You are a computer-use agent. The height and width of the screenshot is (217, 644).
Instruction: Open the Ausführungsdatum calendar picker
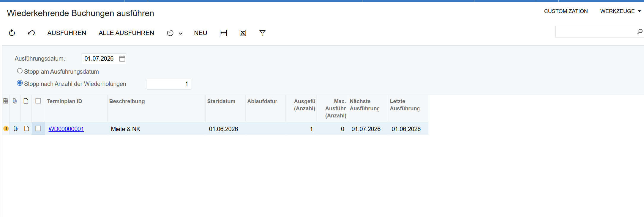coord(122,59)
